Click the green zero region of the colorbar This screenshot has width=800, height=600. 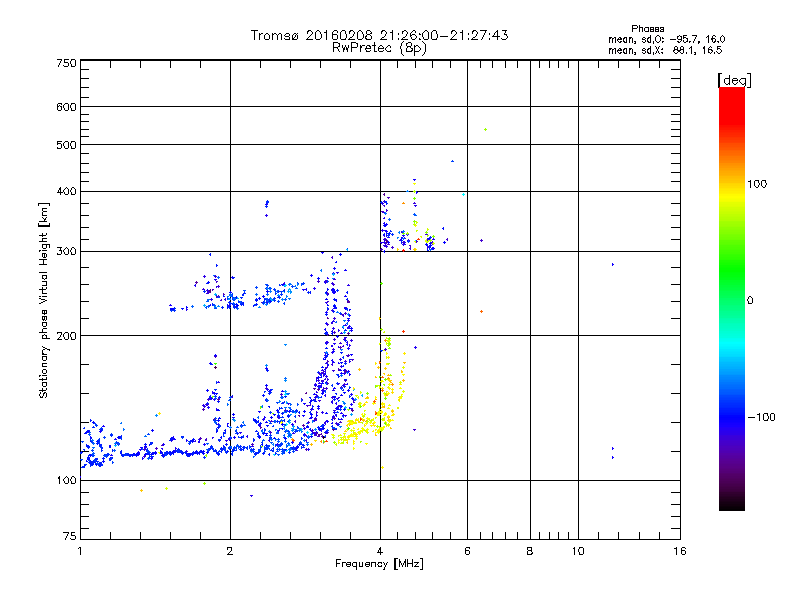732,300
